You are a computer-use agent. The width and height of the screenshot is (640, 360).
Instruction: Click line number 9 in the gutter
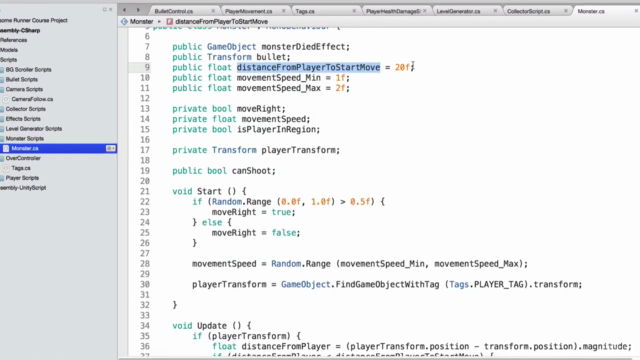(147, 67)
